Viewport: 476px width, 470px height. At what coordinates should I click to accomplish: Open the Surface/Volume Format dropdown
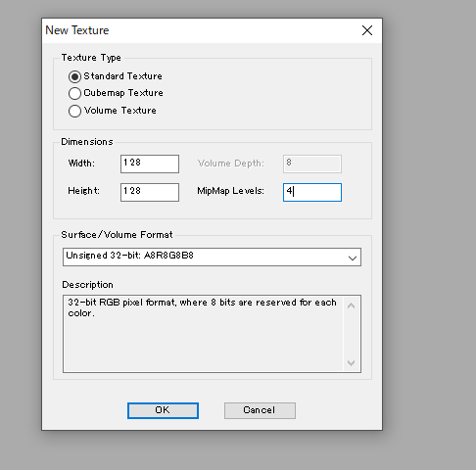(x=212, y=257)
